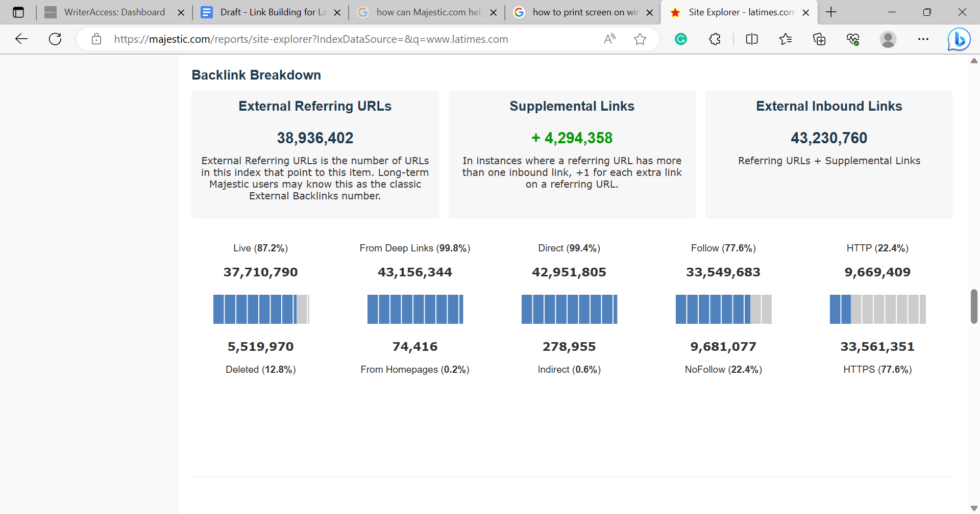980x514 pixels.
Task: Open the Favorites panel
Action: point(786,39)
